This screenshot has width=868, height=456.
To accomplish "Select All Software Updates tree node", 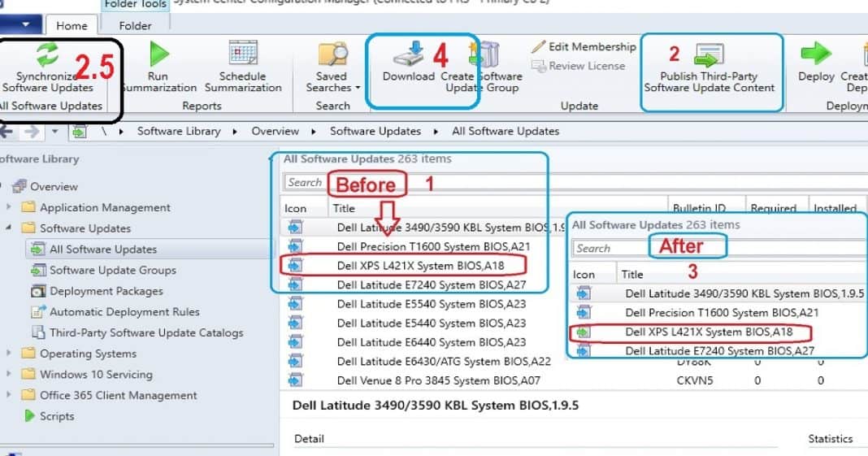I will click(x=103, y=249).
